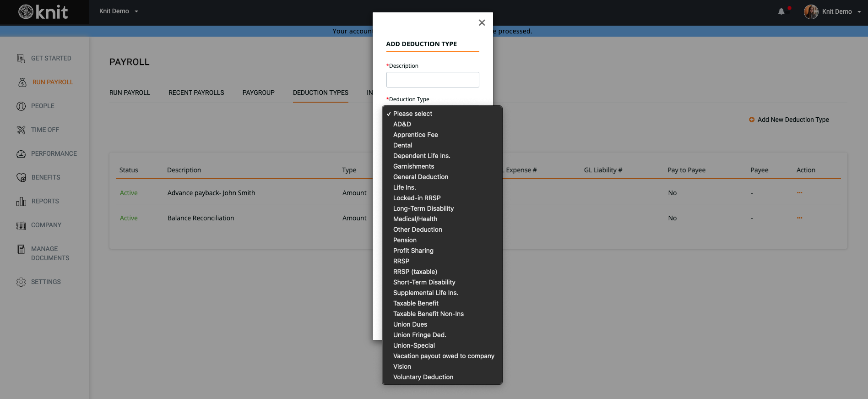Choose Apprentice Fee option
This screenshot has height=399, width=868.
(x=442, y=135)
